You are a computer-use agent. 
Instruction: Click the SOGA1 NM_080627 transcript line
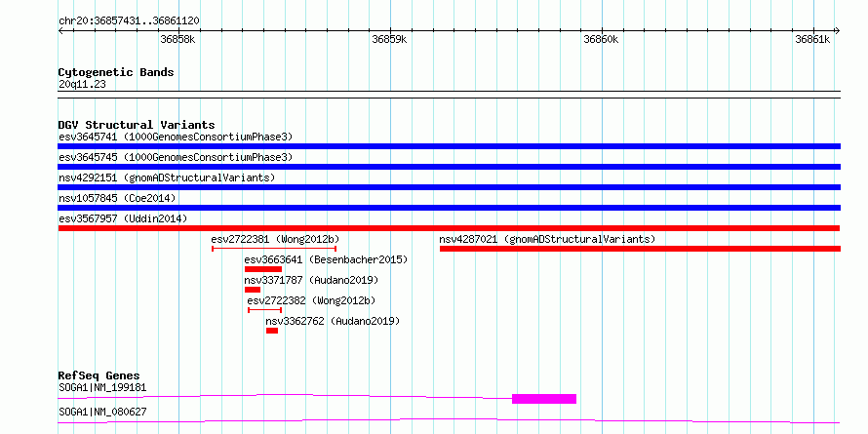point(449,420)
